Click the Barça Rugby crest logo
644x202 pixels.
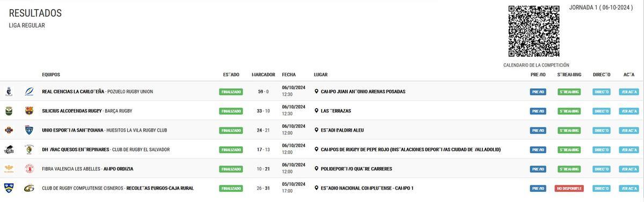[29, 111]
